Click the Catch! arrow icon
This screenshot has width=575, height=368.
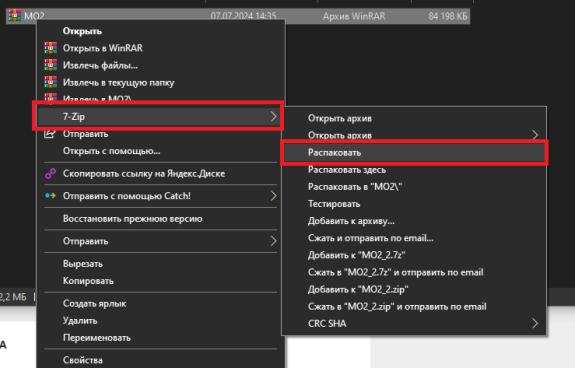pos(51,196)
